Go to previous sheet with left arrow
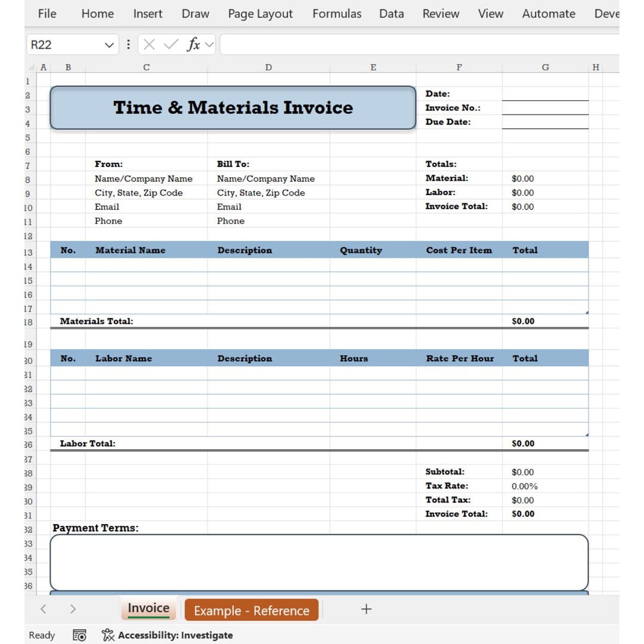This screenshot has width=644, height=644. tap(44, 609)
